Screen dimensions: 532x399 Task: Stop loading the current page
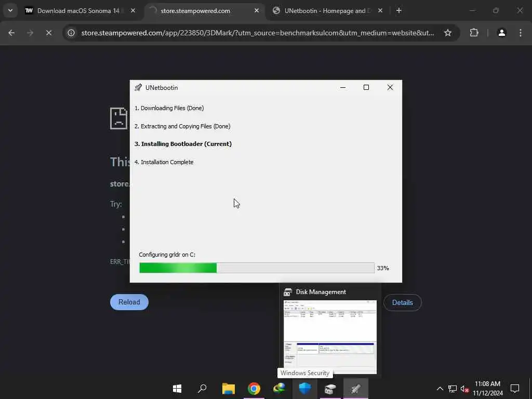pos(49,33)
